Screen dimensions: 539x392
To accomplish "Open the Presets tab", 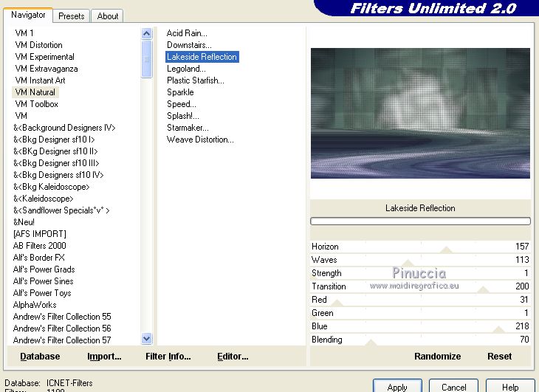I will click(x=71, y=16).
